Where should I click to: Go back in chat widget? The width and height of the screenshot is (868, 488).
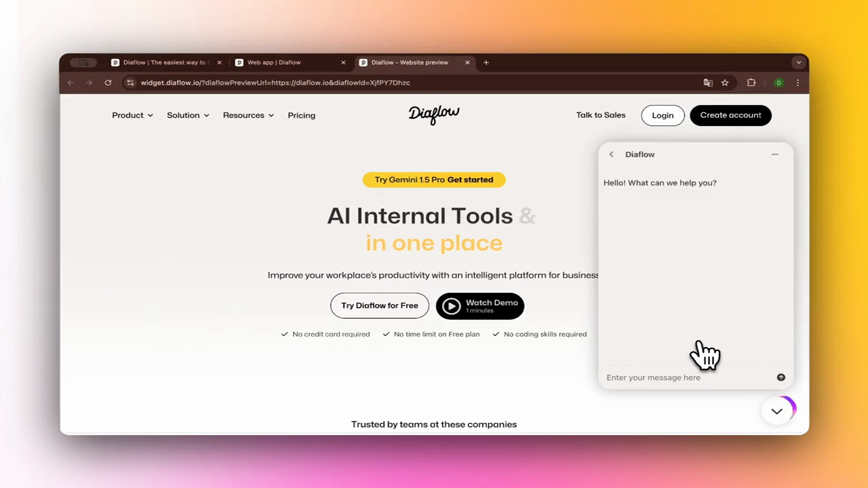(x=611, y=155)
